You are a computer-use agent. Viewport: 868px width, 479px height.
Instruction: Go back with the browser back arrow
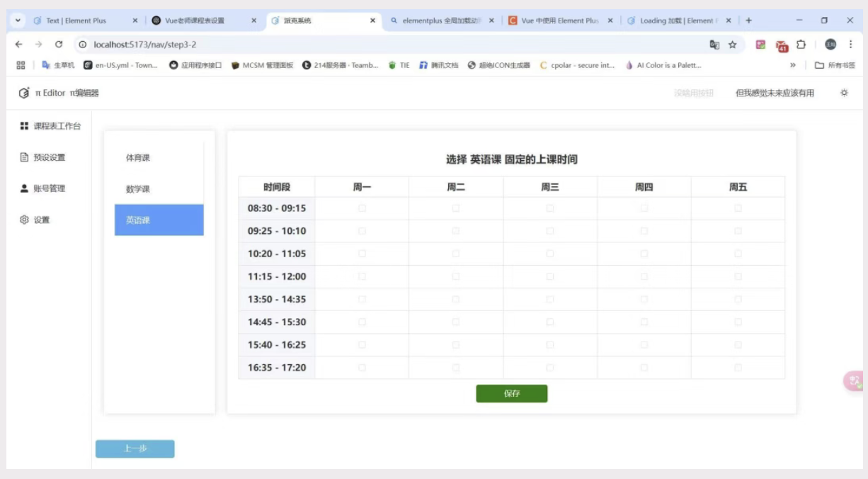[19, 44]
